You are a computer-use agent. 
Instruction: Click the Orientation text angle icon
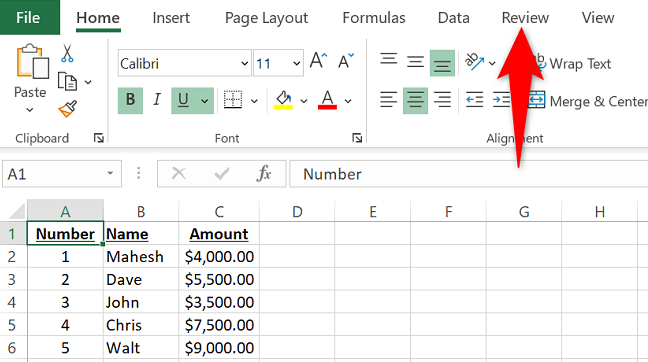474,61
